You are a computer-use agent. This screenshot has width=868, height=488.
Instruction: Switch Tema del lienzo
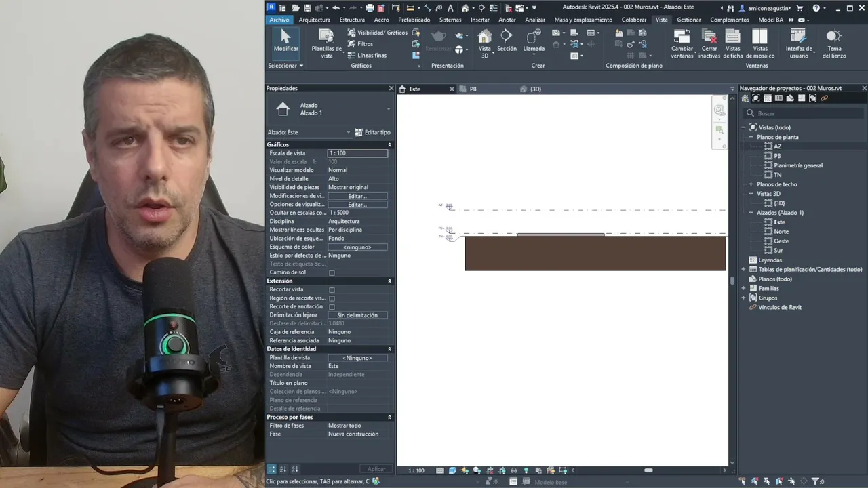click(x=834, y=43)
